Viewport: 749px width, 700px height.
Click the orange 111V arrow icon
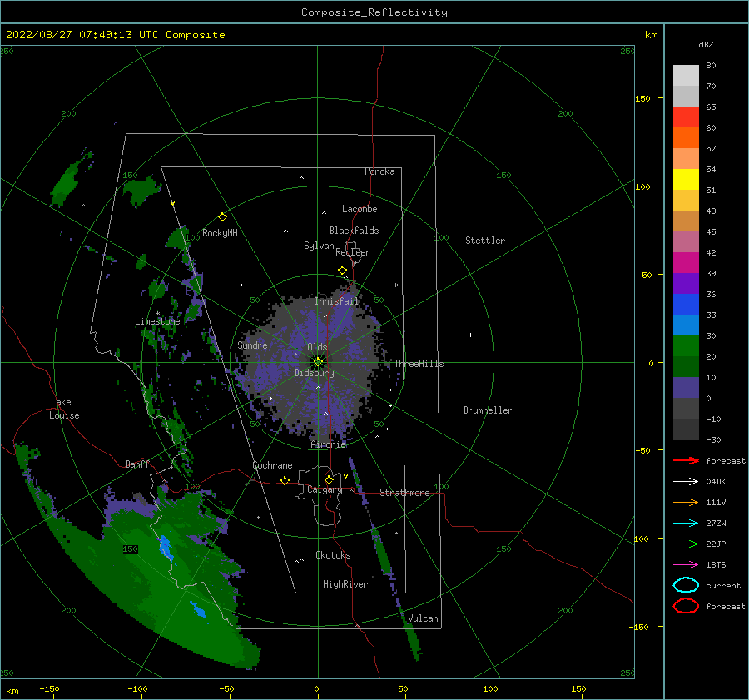point(686,502)
